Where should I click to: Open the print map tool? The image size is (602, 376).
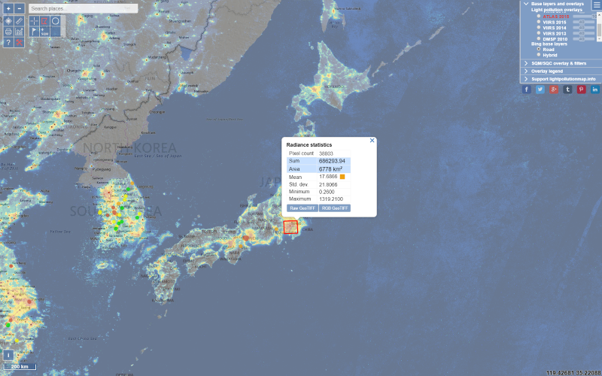pyautogui.click(x=8, y=32)
